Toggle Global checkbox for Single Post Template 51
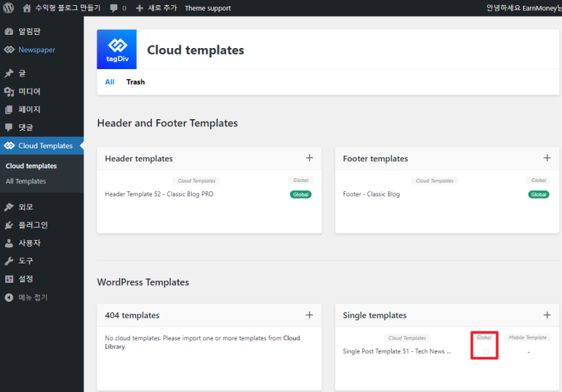 pyautogui.click(x=486, y=351)
